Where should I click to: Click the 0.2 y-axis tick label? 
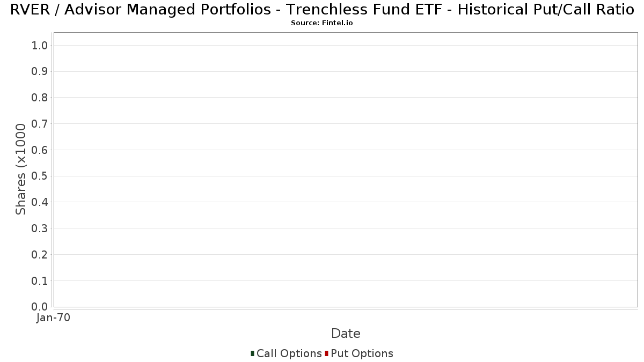[x=40, y=255]
